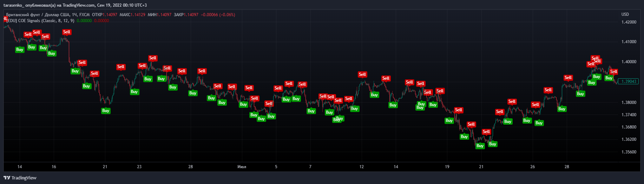644x184 pixels.
Task: Click the TradingView logo at the bottom
Action: point(20,178)
